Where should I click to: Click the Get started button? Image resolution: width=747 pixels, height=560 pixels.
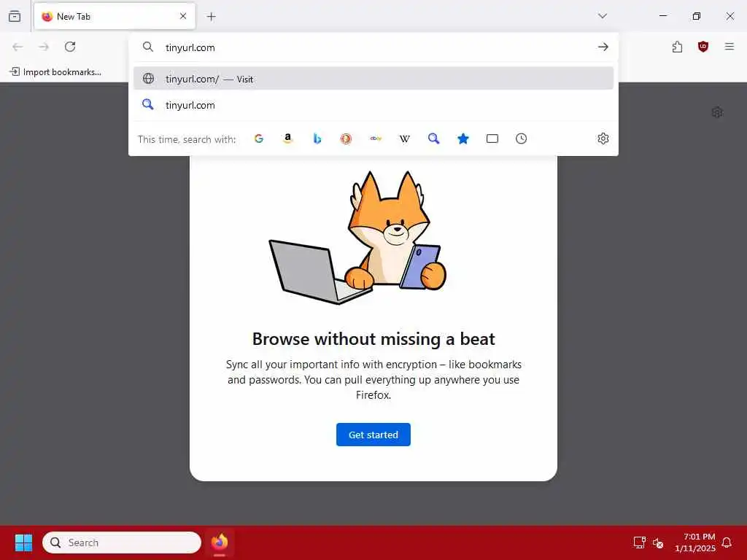tap(373, 435)
